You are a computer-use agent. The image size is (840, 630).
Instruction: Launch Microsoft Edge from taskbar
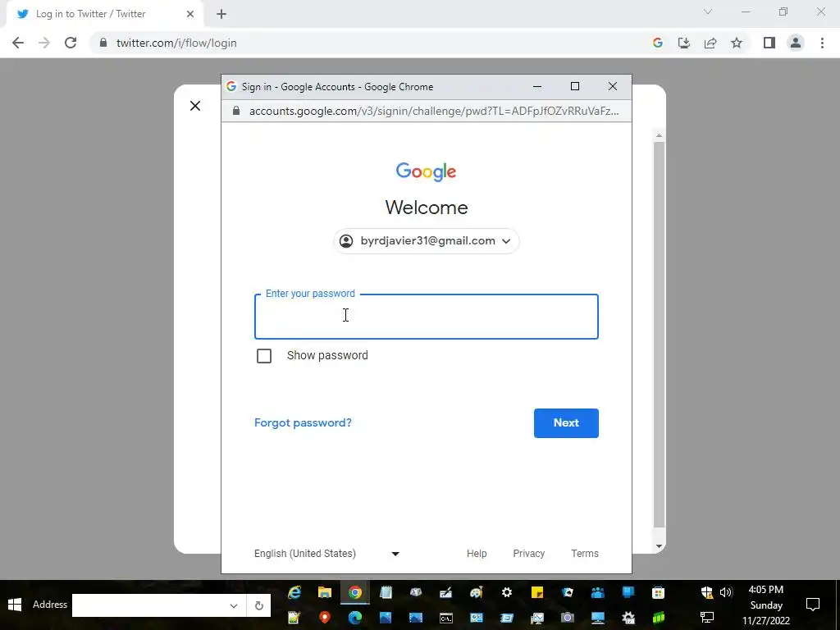point(354,618)
